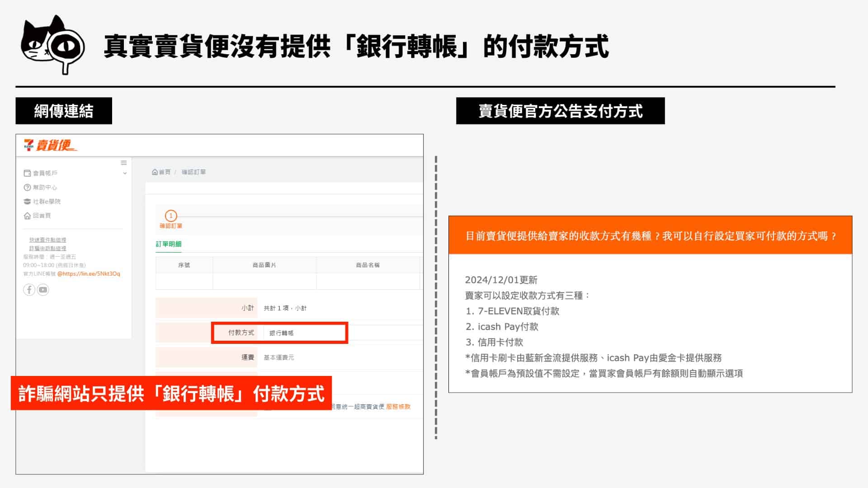
Task: Click the 會員帳戶為預設值 note line
Action: [x=604, y=373]
